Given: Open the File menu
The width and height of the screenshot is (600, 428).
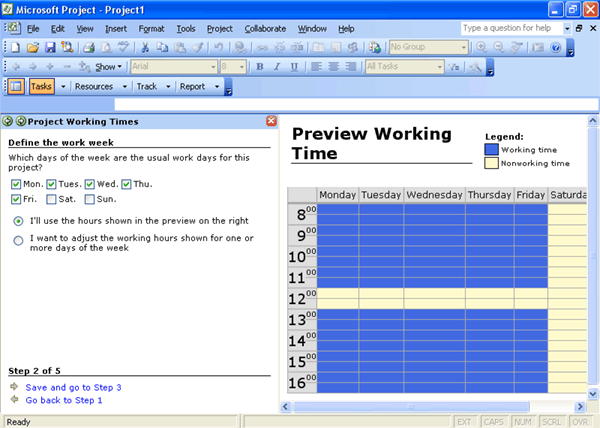Looking at the screenshot, I should pos(33,29).
